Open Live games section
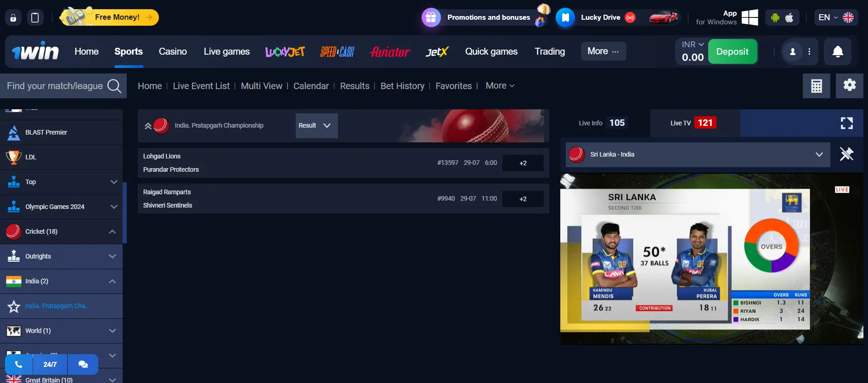The width and height of the screenshot is (868, 383). [x=226, y=51]
